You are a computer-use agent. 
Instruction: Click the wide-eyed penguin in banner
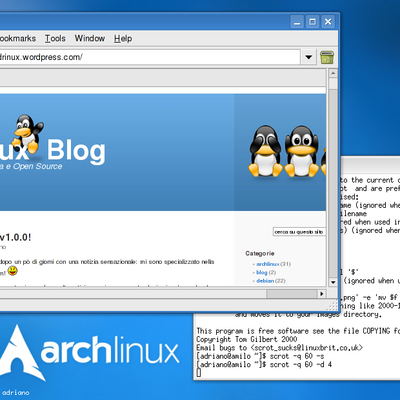click(x=301, y=151)
